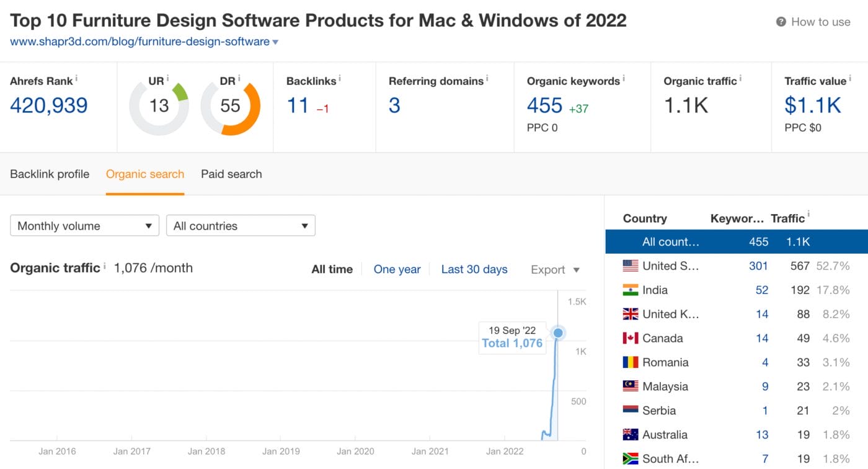Select the "All time" view
This screenshot has height=469, width=868.
331,269
